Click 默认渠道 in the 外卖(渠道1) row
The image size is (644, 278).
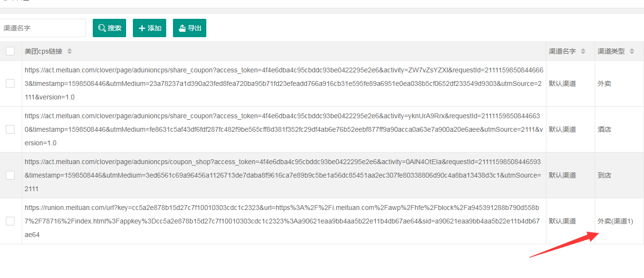point(562,221)
